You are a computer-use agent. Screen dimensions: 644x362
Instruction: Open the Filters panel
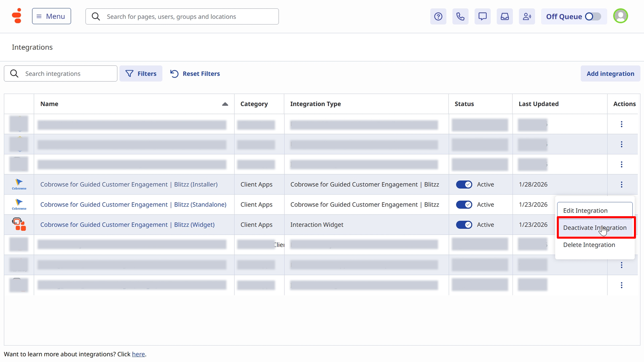tap(141, 73)
